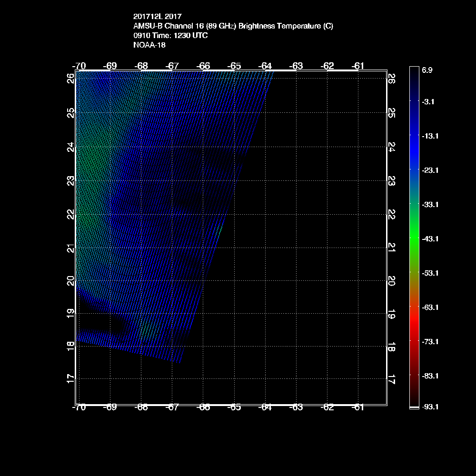Click the AMSU-B Channel 16 title line
The image size is (476, 476).
(x=233, y=26)
